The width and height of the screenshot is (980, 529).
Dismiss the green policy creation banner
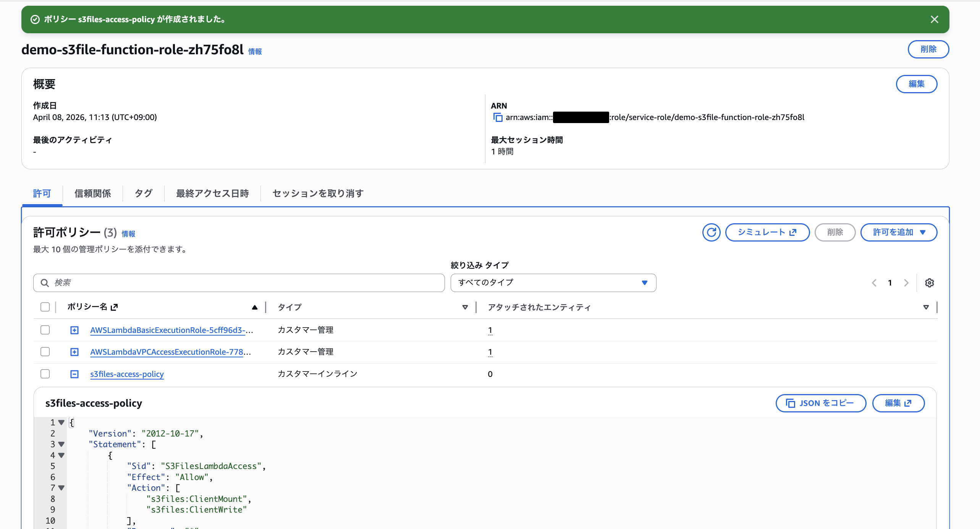(935, 19)
